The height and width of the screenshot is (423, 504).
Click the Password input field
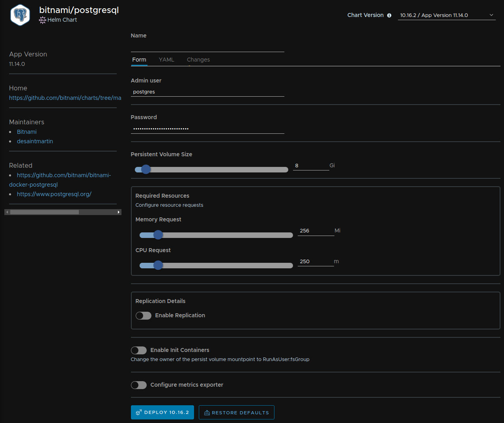207,129
